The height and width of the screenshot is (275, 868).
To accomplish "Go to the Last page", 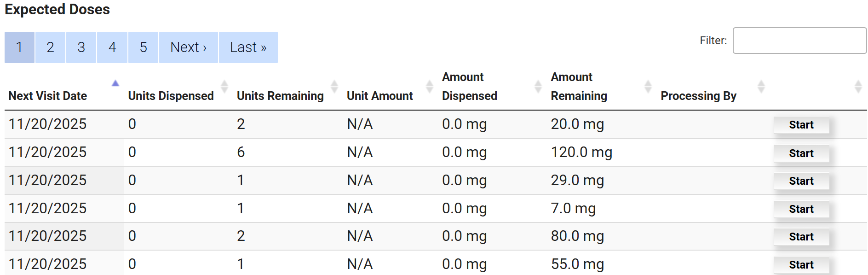I will (x=248, y=47).
